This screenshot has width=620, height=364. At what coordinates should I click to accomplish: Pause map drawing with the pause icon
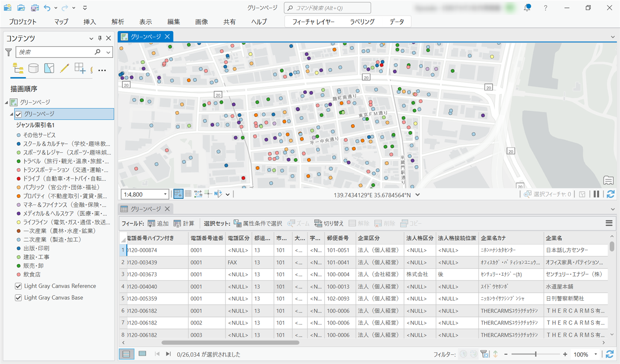click(x=597, y=194)
